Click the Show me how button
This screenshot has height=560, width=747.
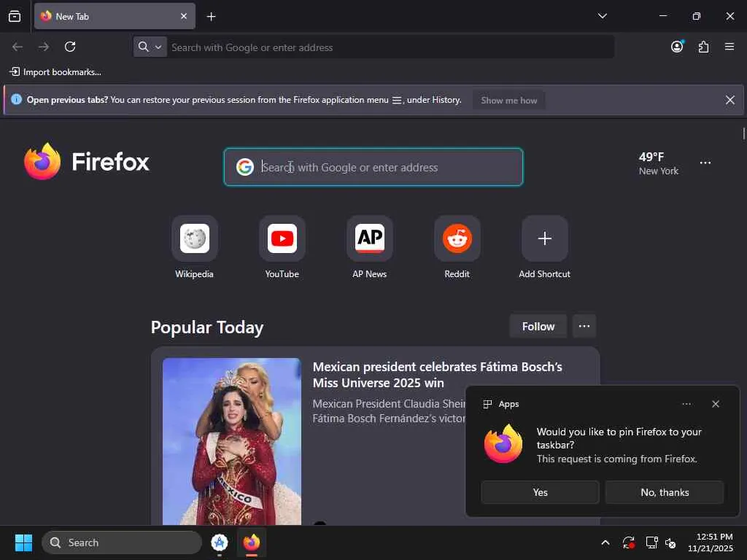tap(508, 101)
